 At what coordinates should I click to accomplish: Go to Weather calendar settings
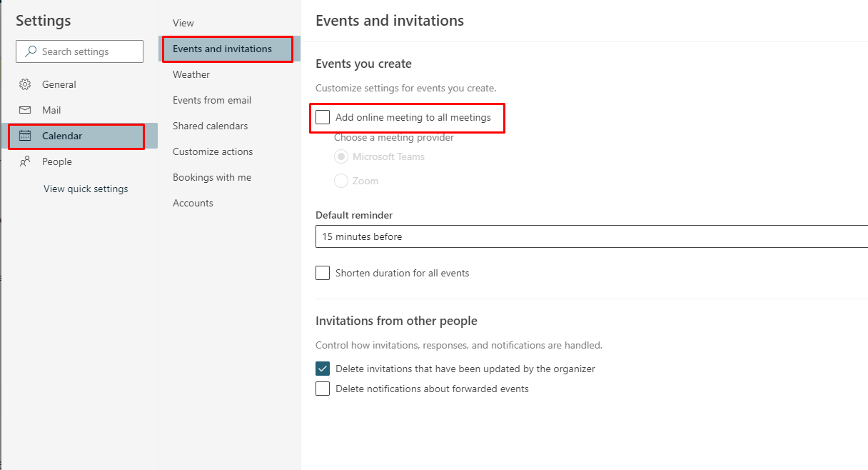coord(191,74)
